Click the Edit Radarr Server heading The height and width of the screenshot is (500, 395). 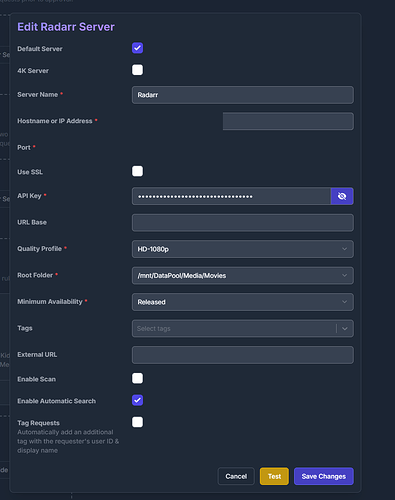[66, 27]
